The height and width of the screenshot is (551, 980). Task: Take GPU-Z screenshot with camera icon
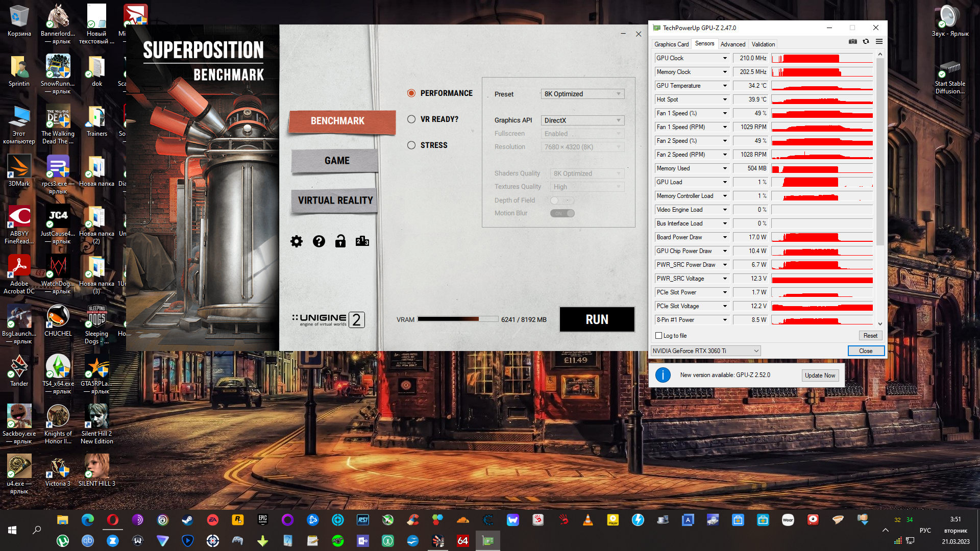tap(853, 42)
